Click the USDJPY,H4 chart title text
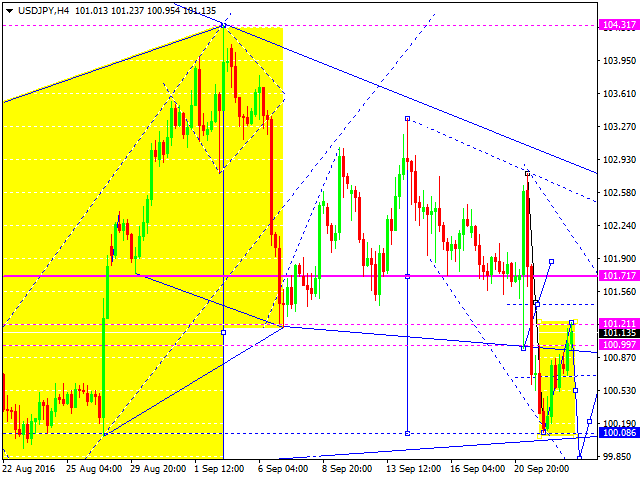This screenshot has height=480, width=640. pos(43,11)
